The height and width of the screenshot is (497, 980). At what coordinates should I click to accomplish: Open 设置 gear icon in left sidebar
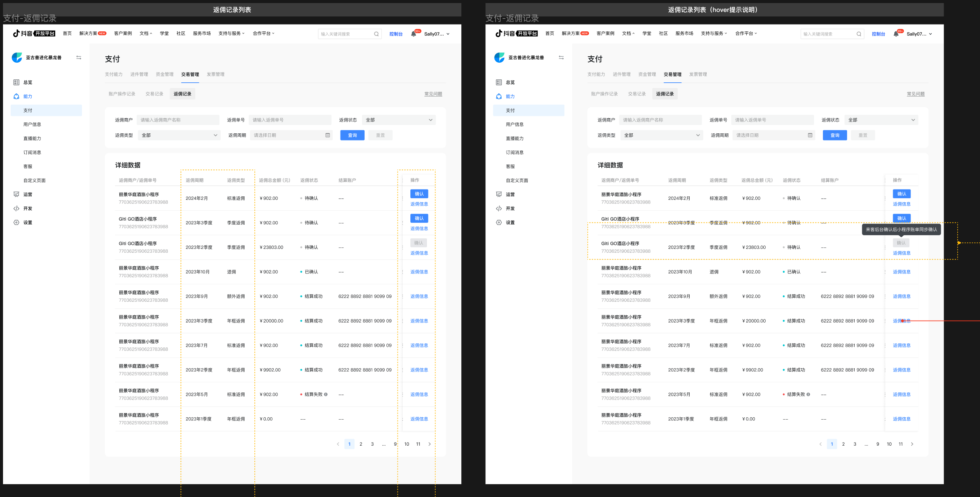pos(16,222)
